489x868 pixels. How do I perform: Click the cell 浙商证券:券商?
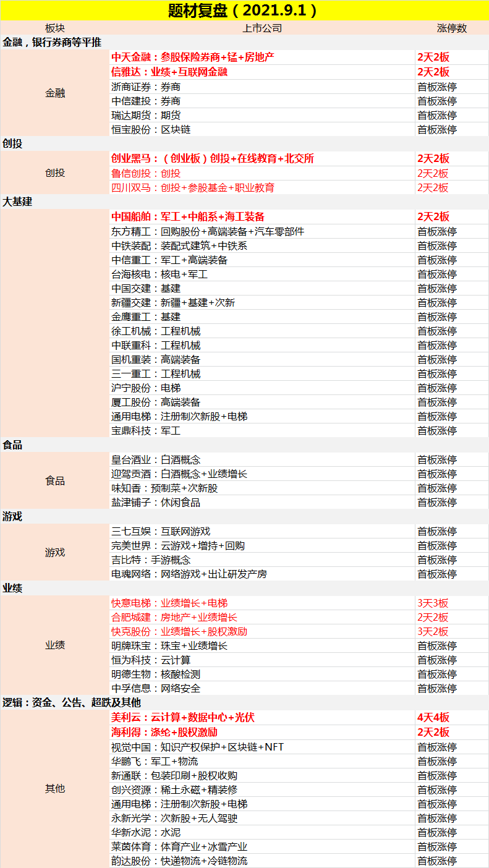coord(262,87)
